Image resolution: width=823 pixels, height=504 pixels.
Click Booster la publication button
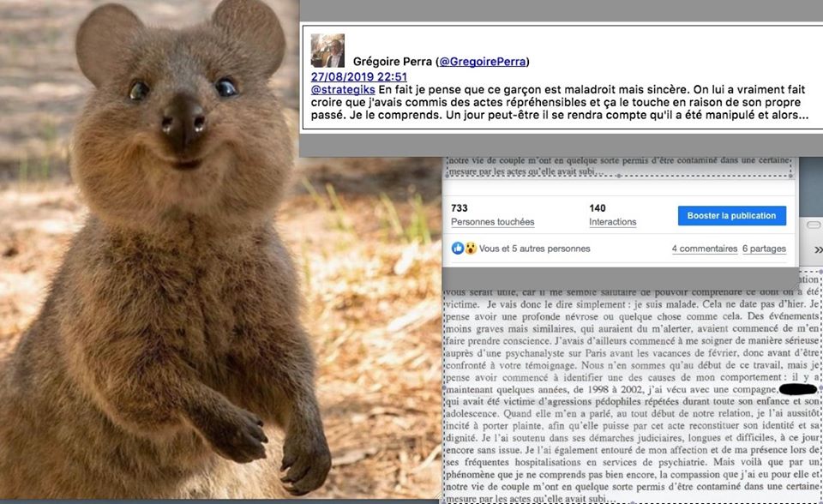click(x=731, y=216)
